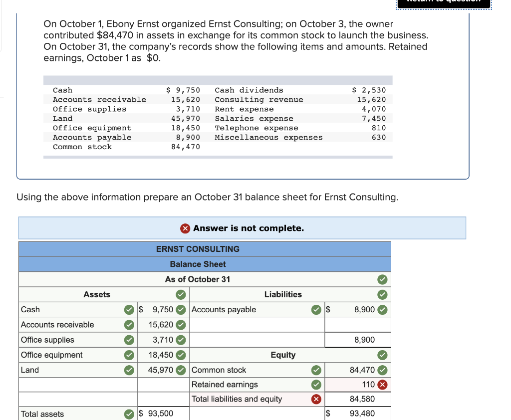Image resolution: width=511 pixels, height=420 pixels.
Task: Click the green check beside Common stock label
Action: 316,370
